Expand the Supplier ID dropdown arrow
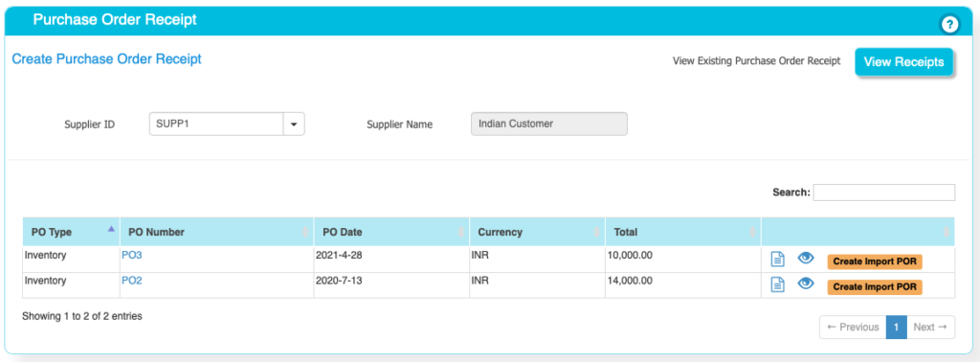 [294, 124]
